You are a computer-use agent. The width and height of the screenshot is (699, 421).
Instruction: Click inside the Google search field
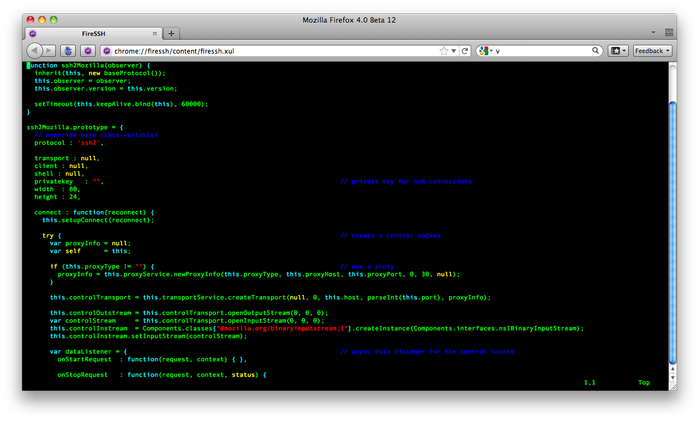point(542,51)
